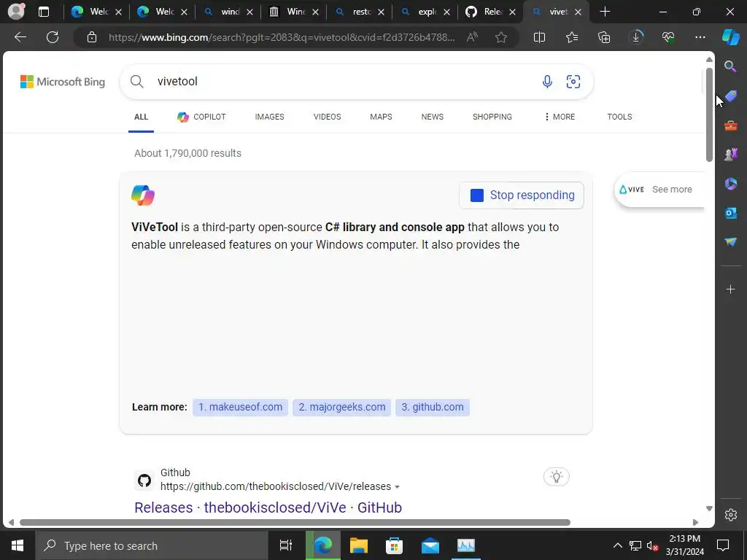747x560 pixels.
Task: Open File Explorer from taskbar
Action: click(359, 545)
